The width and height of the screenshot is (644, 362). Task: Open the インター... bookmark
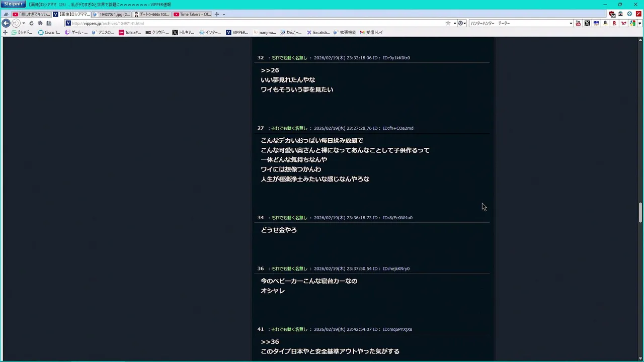(210, 32)
